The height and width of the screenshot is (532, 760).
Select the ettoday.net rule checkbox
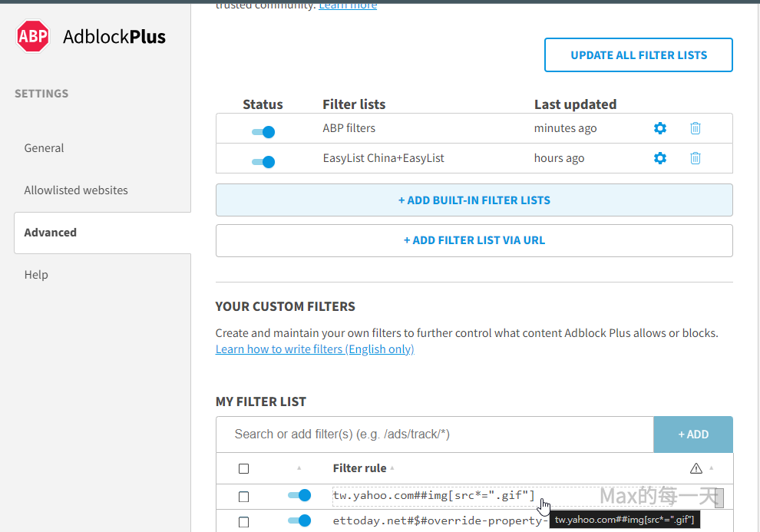(243, 522)
